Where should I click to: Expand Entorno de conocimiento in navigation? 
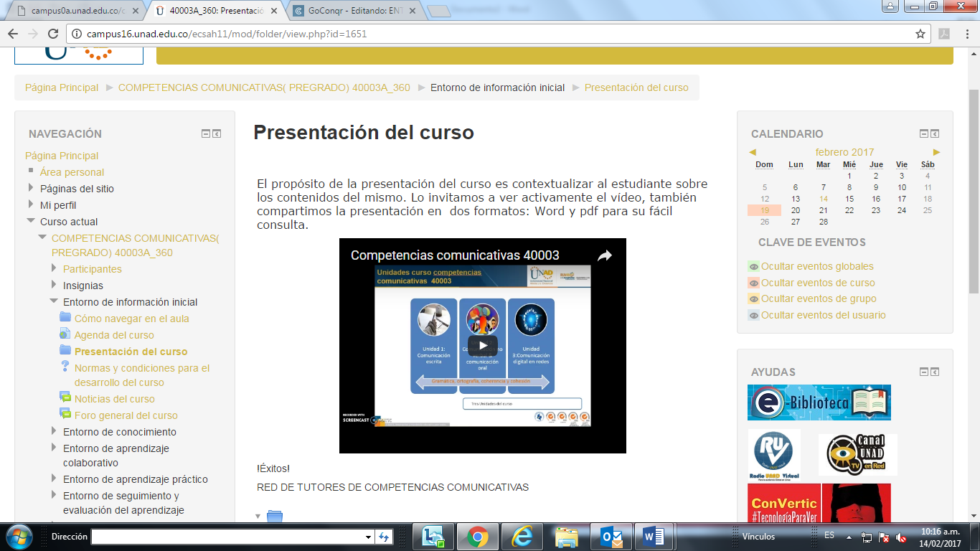click(54, 431)
